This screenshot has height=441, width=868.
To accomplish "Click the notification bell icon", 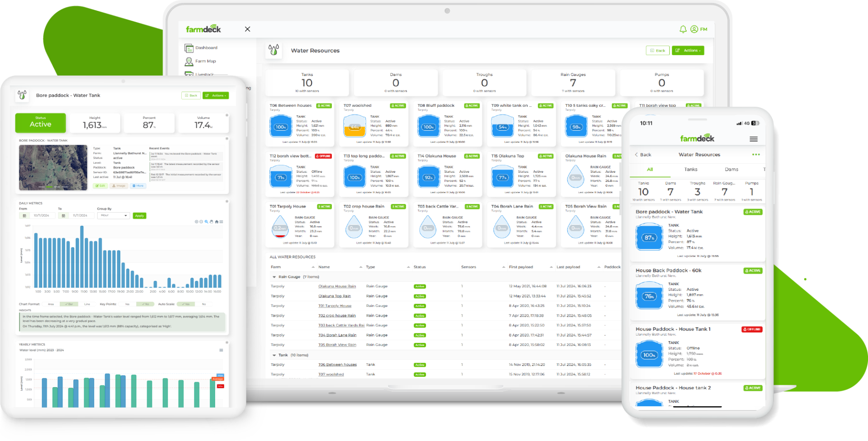I will [683, 29].
